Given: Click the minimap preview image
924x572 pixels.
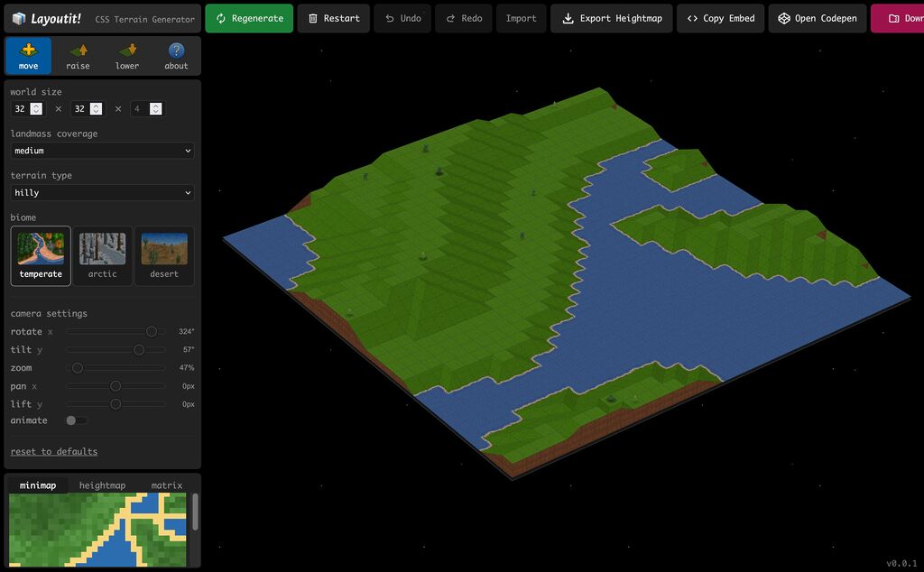Looking at the screenshot, I should coord(97,530).
